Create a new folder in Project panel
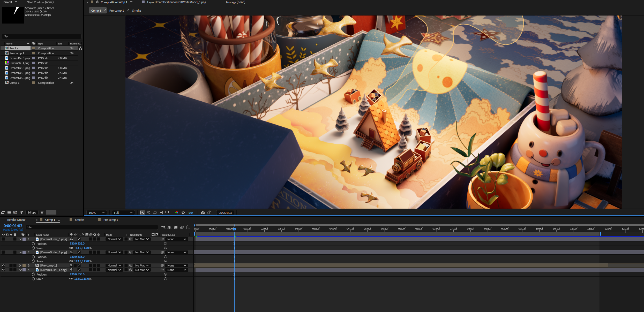The width and height of the screenshot is (644, 312). tap(9, 212)
